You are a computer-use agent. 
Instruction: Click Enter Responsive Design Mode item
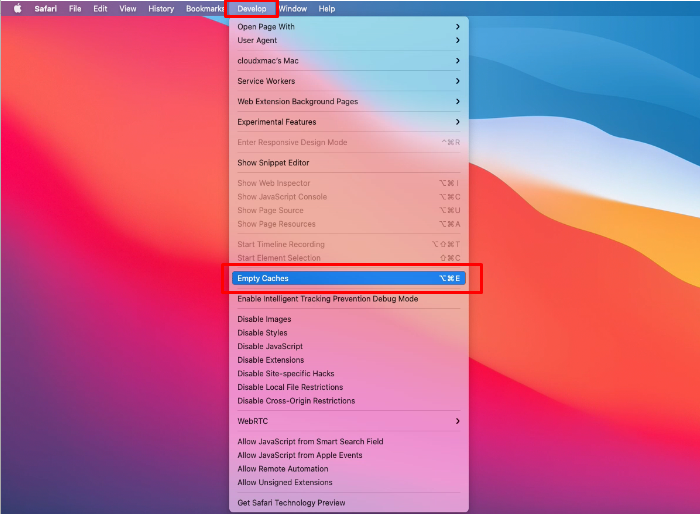pos(349,142)
